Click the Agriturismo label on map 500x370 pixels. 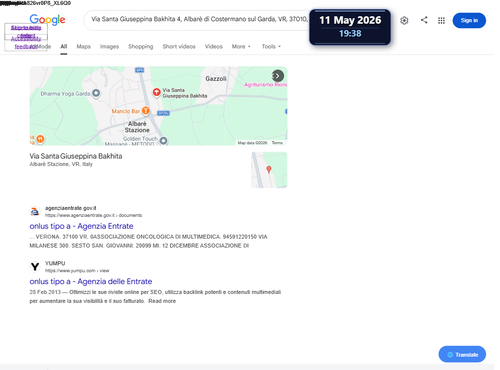coord(265,85)
